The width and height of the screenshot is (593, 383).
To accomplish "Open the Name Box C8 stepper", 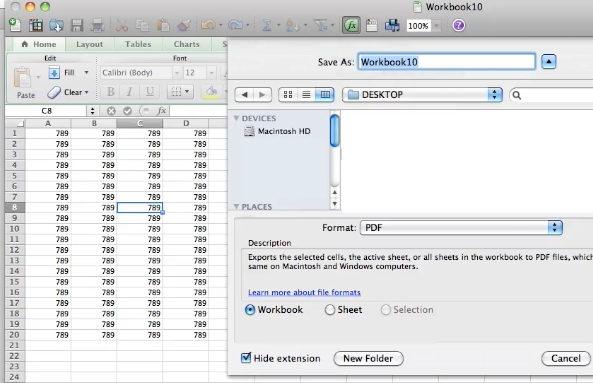I will click(92, 111).
